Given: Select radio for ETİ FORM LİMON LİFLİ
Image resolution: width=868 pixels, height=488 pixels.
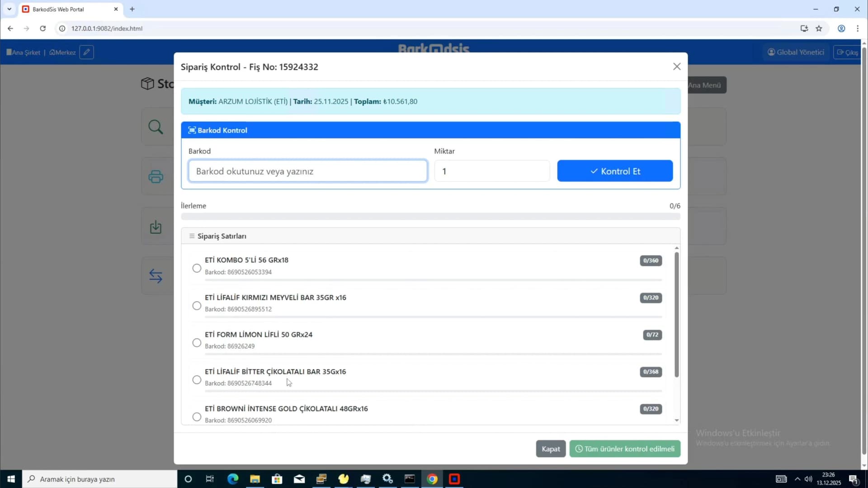Looking at the screenshot, I should pos(197,343).
